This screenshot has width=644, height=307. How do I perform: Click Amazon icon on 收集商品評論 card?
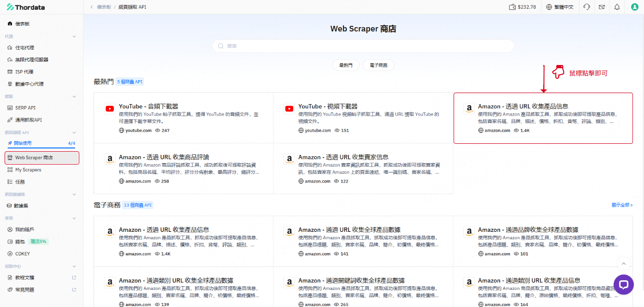pos(110,159)
